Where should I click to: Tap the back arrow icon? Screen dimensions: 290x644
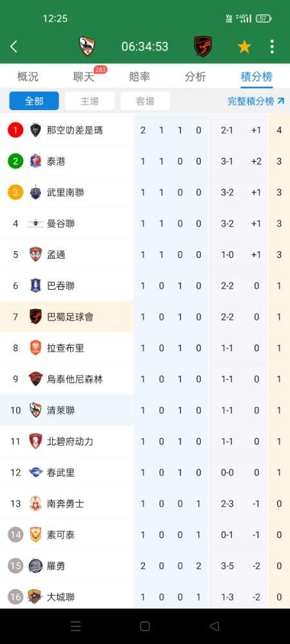14,46
